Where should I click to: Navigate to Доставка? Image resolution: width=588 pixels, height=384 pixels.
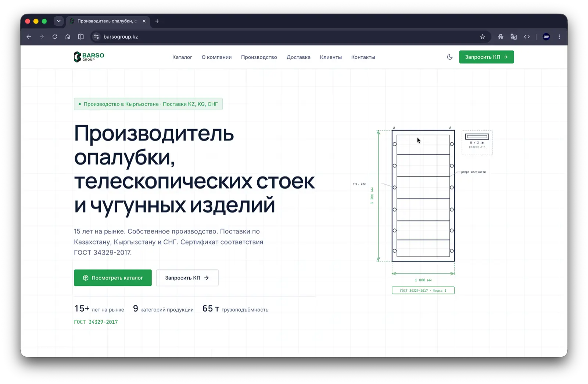(298, 57)
